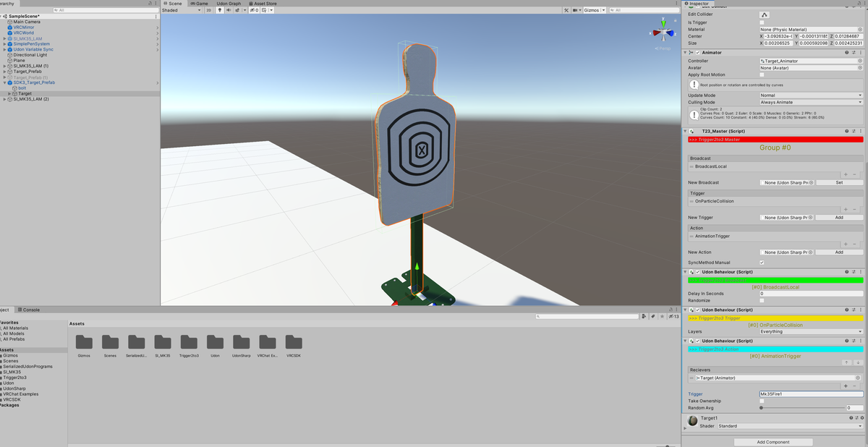This screenshot has height=447, width=868.
Task: Switch to the Console tab
Action: [x=29, y=310]
